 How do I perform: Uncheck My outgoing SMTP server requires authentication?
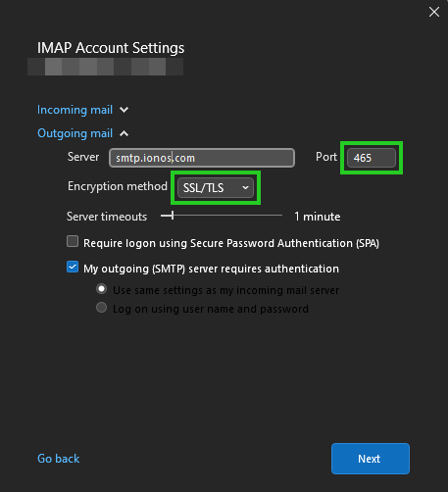73,267
